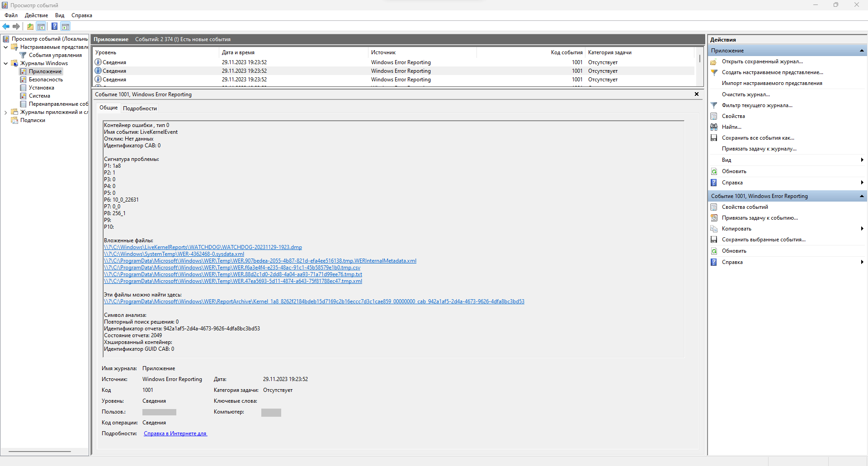This screenshot has width=868, height=466.
Task: Select the 'Просмотр событий (Локальный)' root node
Action: click(50, 39)
